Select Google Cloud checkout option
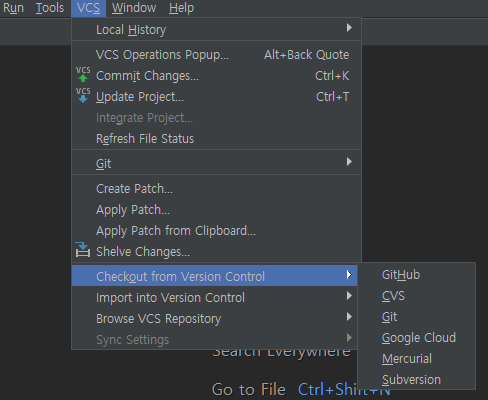Viewport: 488px width, 400px height. pyautogui.click(x=417, y=338)
